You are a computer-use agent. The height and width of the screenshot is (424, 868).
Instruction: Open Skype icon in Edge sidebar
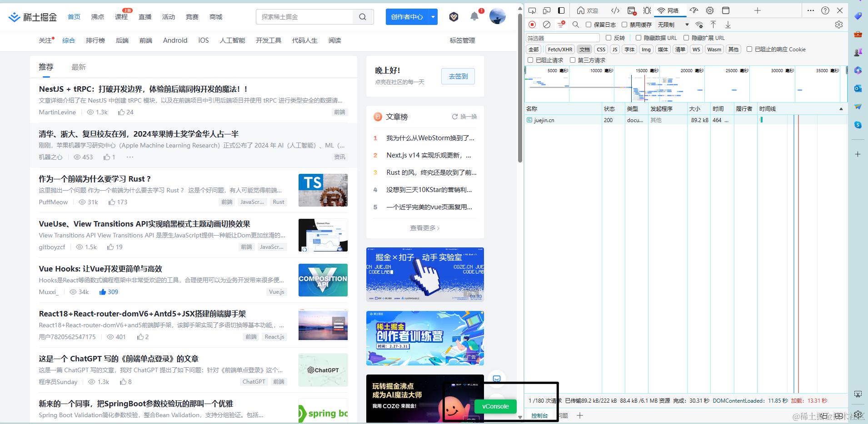(858, 125)
